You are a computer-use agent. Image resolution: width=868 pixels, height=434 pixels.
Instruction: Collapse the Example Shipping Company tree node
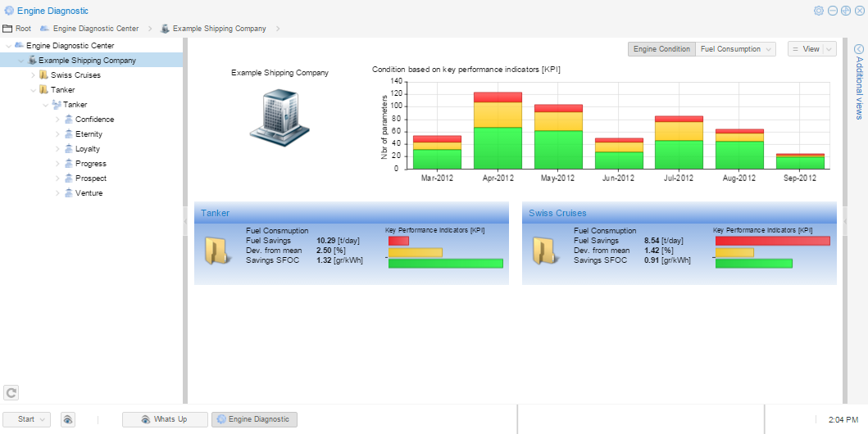pyautogui.click(x=21, y=61)
